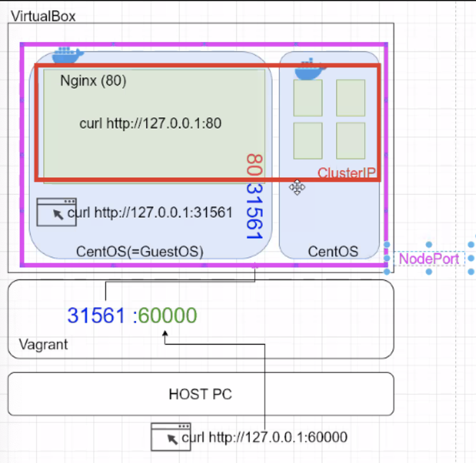This screenshot has height=463, width=476.
Task: Click the left-middle handle of the NodePort text box
Action: tap(387, 258)
